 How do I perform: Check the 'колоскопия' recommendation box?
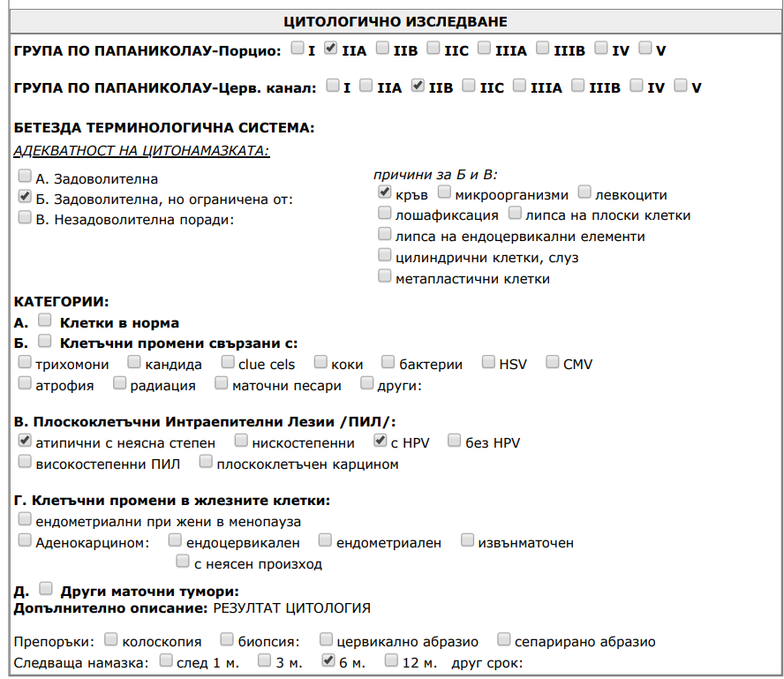(x=111, y=639)
